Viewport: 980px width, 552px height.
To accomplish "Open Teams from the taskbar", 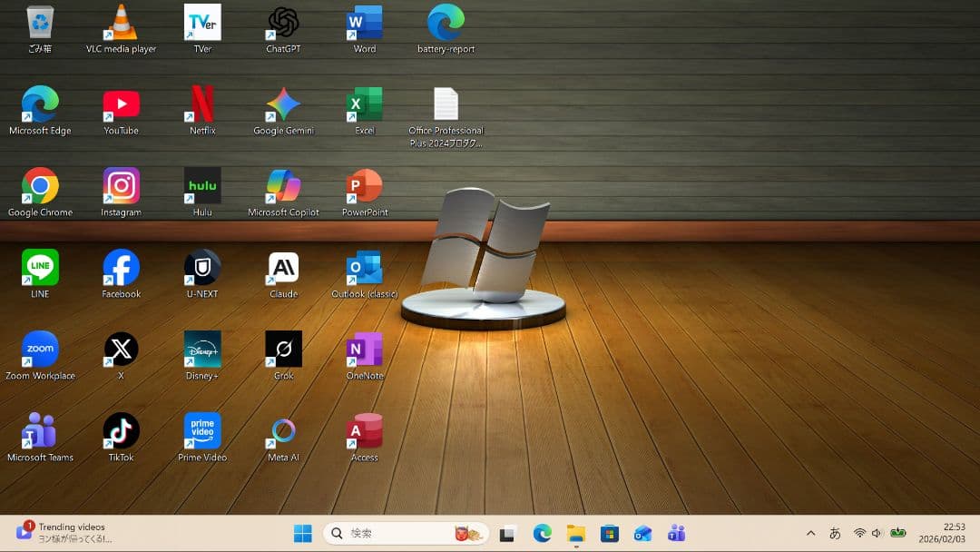I will (677, 533).
